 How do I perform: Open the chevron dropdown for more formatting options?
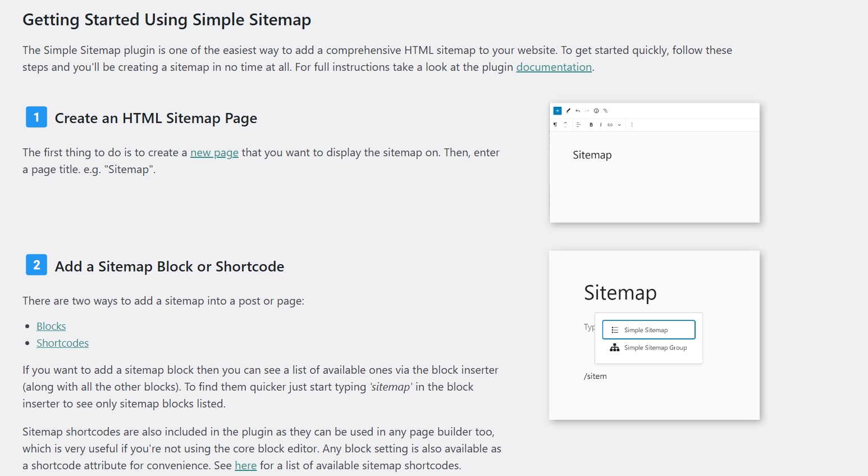619,125
